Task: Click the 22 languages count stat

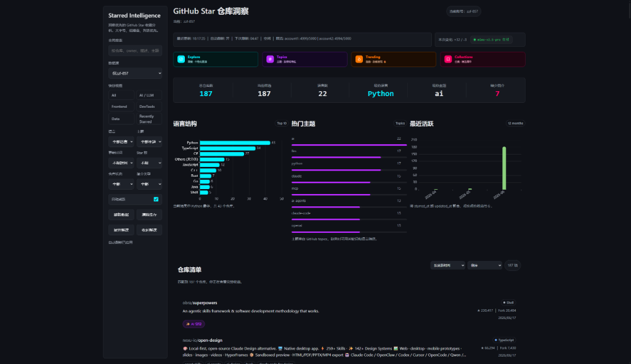Action: tap(322, 94)
